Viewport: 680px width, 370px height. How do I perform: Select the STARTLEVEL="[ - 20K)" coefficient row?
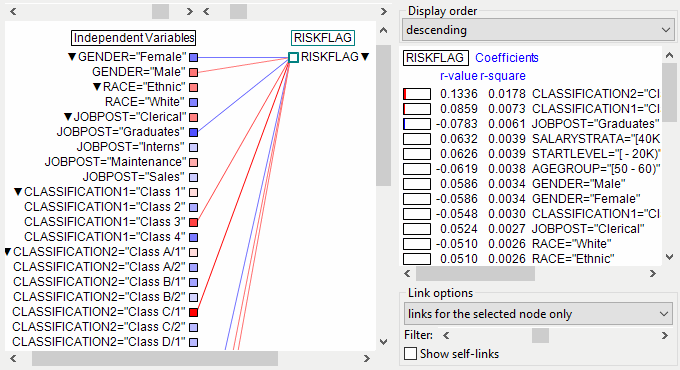[x=531, y=154]
